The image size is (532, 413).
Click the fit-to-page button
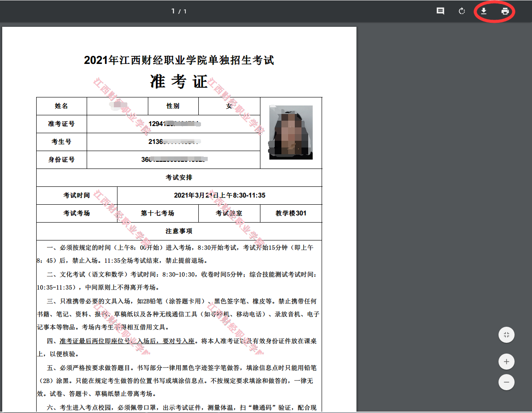506,335
